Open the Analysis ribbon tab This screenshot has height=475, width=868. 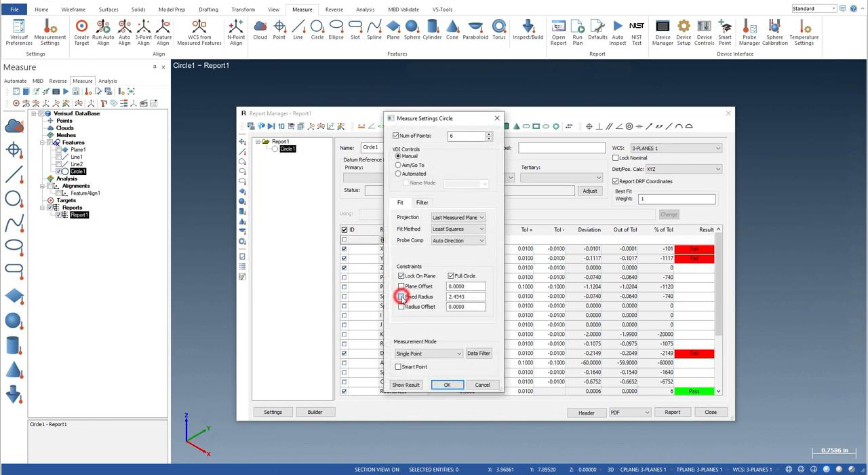[x=365, y=9]
